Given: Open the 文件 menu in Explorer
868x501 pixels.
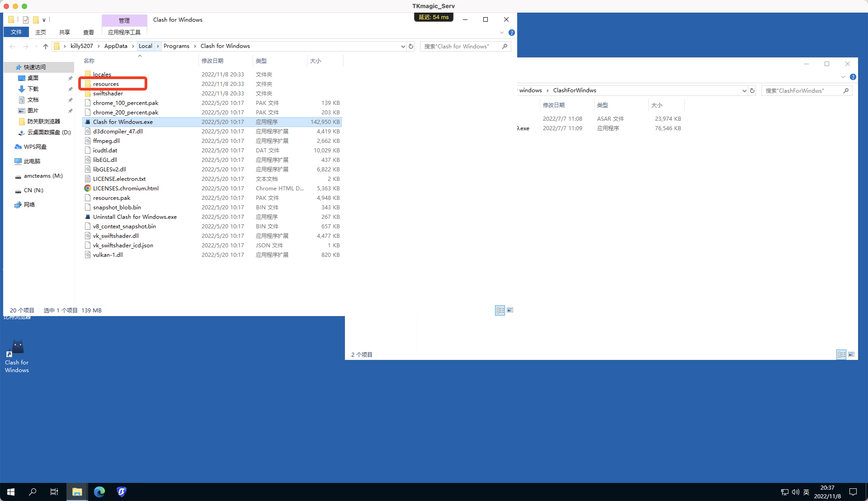Looking at the screenshot, I should point(16,32).
